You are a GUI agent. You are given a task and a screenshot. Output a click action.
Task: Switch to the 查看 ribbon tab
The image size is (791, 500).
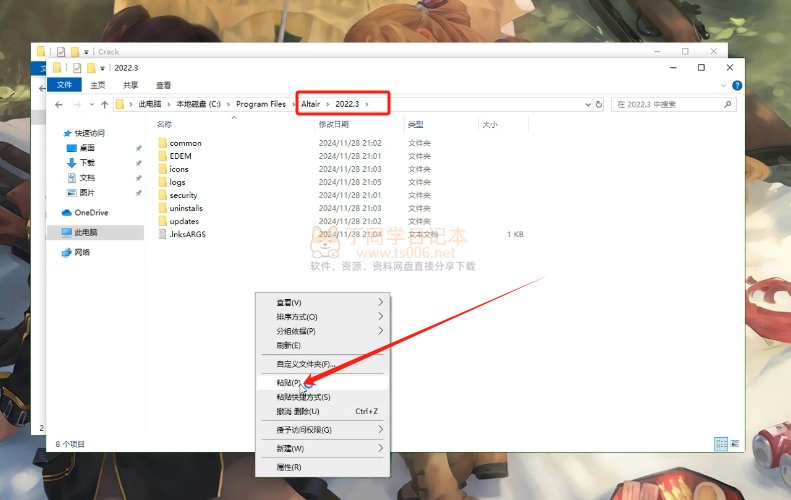coord(163,85)
